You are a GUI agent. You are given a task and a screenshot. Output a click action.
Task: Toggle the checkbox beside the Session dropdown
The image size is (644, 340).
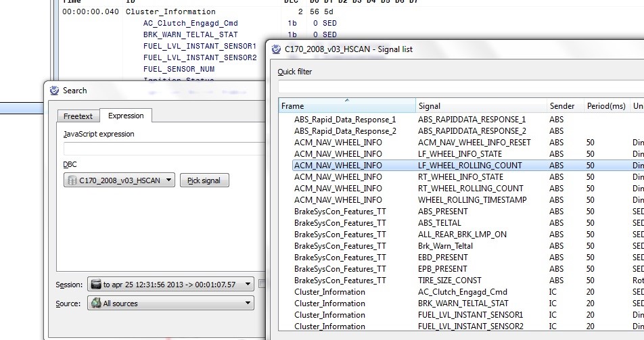pos(263,284)
